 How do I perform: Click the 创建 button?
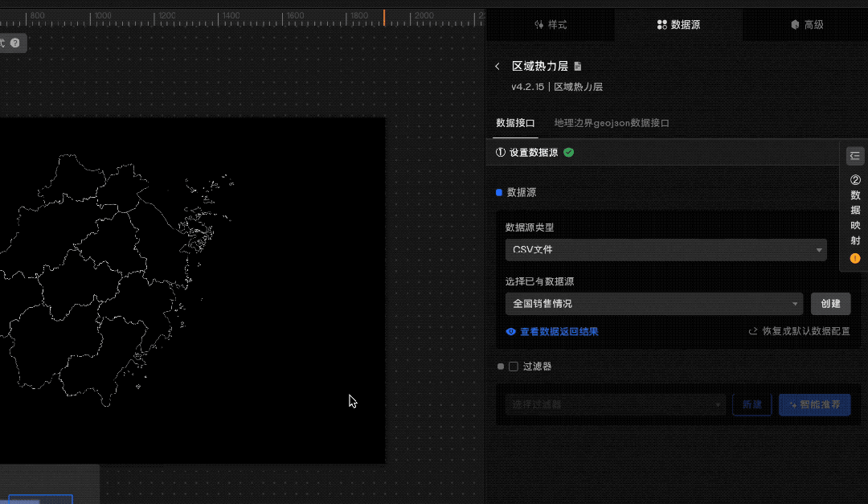830,303
